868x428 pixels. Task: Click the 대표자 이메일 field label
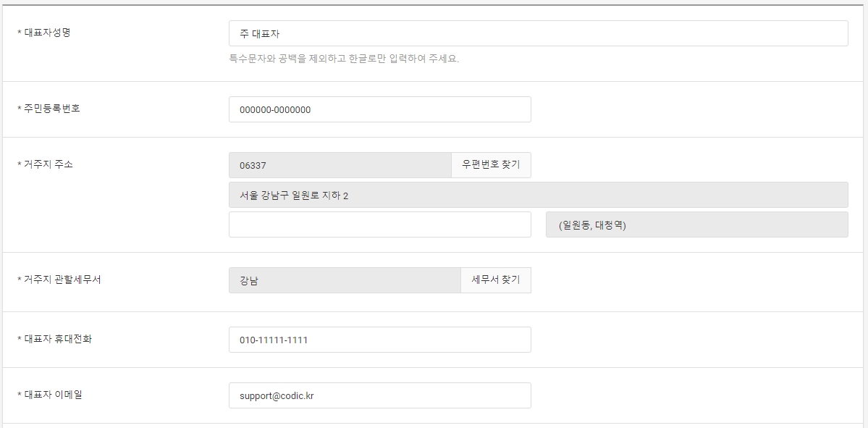pos(53,394)
